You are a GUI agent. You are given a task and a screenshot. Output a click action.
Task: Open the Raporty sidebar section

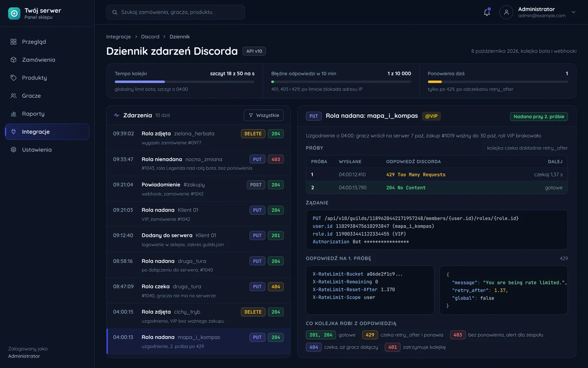pos(47,114)
